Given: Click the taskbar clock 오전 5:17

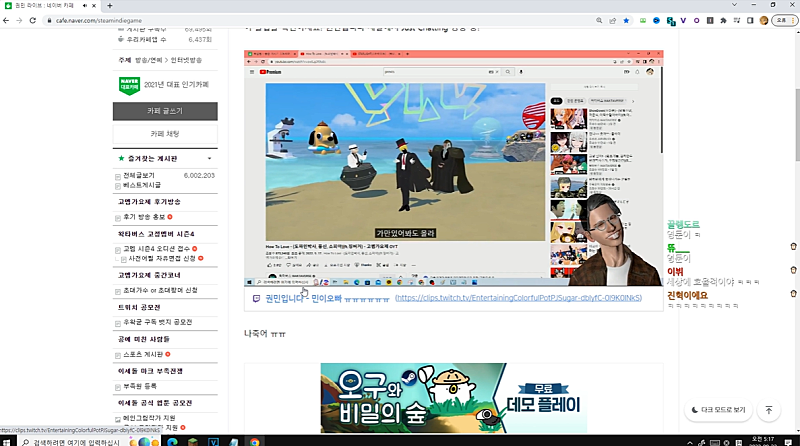Looking at the screenshot, I should pyautogui.click(x=763, y=439).
